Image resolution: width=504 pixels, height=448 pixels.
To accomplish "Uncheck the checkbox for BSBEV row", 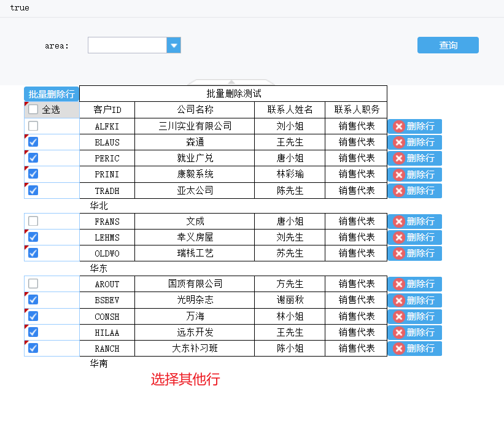I will pyautogui.click(x=33, y=300).
